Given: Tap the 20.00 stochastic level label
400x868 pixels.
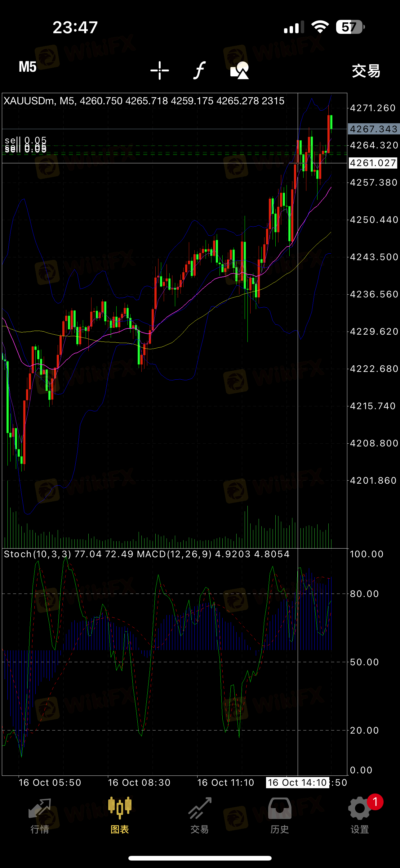Looking at the screenshot, I should tap(364, 730).
